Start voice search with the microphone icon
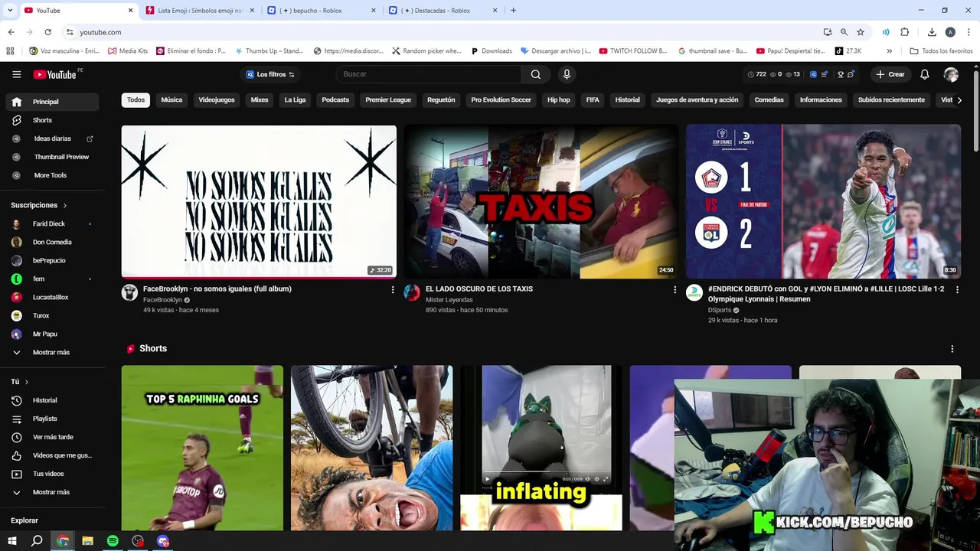The width and height of the screenshot is (980, 551). click(567, 74)
